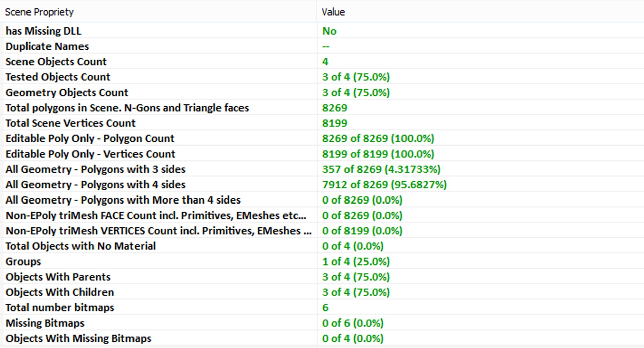Viewport: 644px width, 348px height.
Task: Click the Groups value '1 of 4 (25.0%)'
Action: (356, 262)
